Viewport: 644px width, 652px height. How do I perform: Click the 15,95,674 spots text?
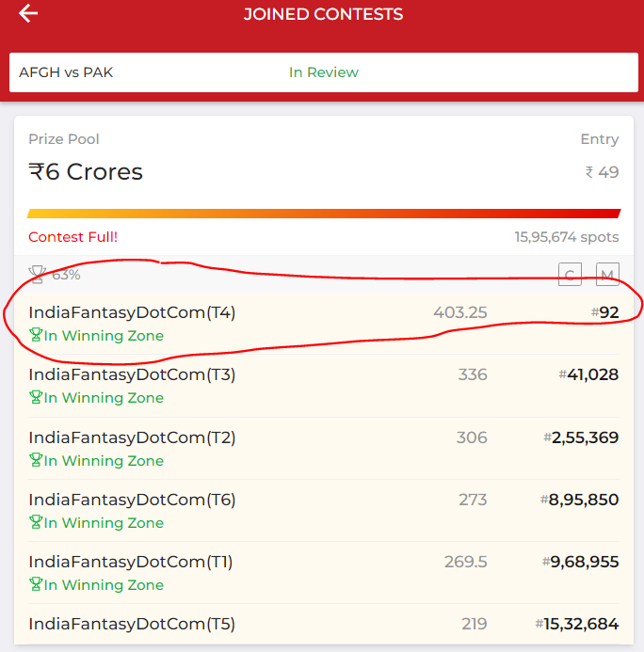(567, 237)
